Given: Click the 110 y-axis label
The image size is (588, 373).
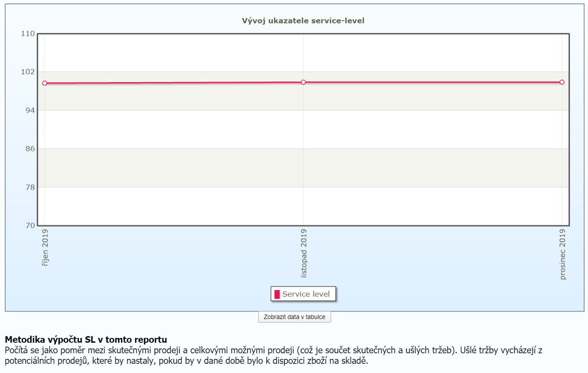Looking at the screenshot, I should [x=28, y=34].
